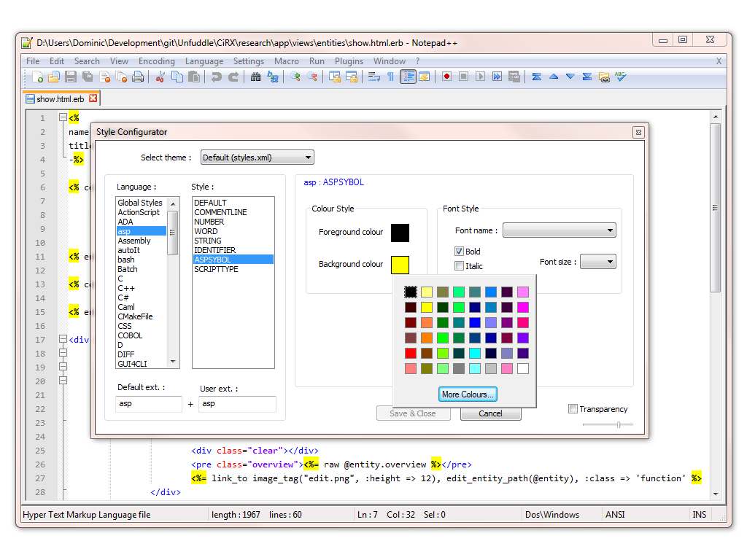Pick the white swatch in colour palette
Screen dimensions: 747x560
pyautogui.click(x=522, y=368)
